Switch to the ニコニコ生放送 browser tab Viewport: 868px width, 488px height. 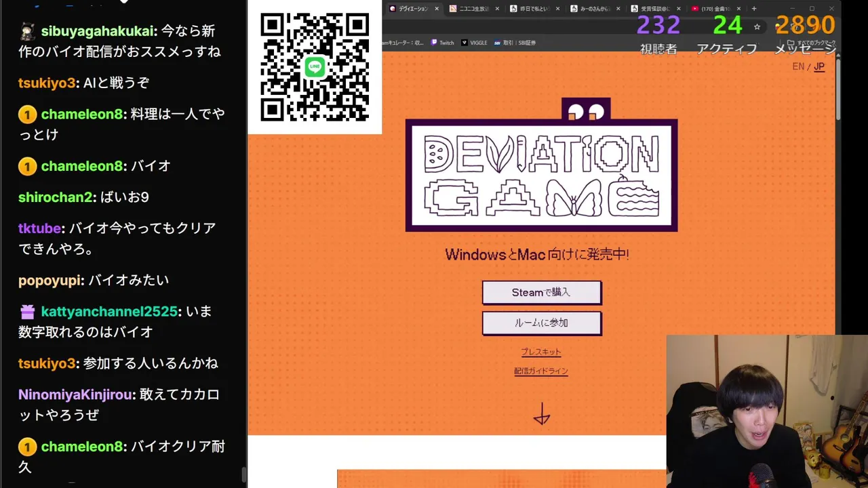coord(473,9)
